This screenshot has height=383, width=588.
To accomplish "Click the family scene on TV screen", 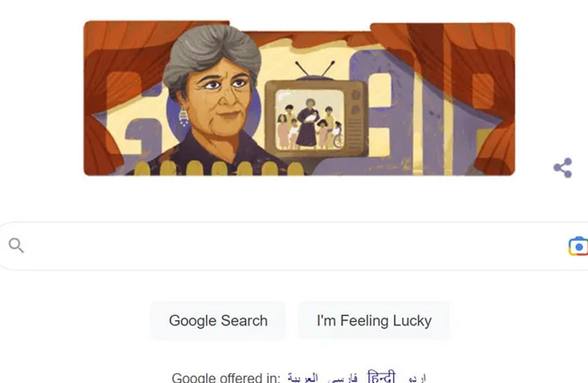I will pyautogui.click(x=310, y=120).
